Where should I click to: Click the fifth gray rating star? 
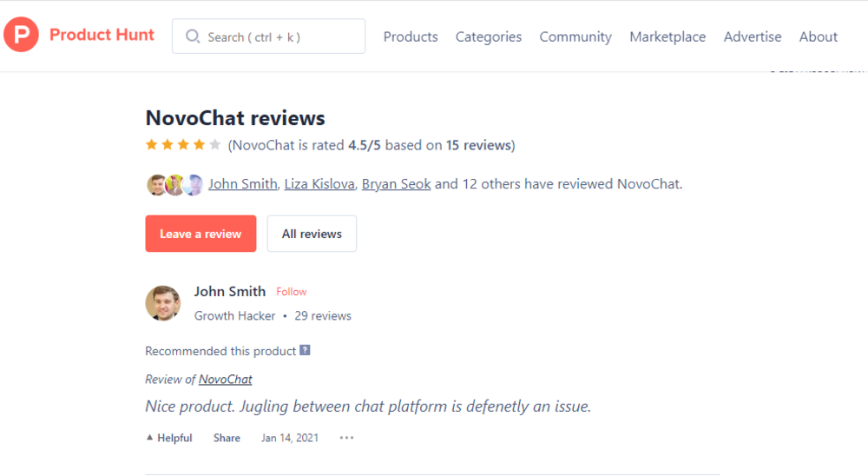pyautogui.click(x=215, y=145)
